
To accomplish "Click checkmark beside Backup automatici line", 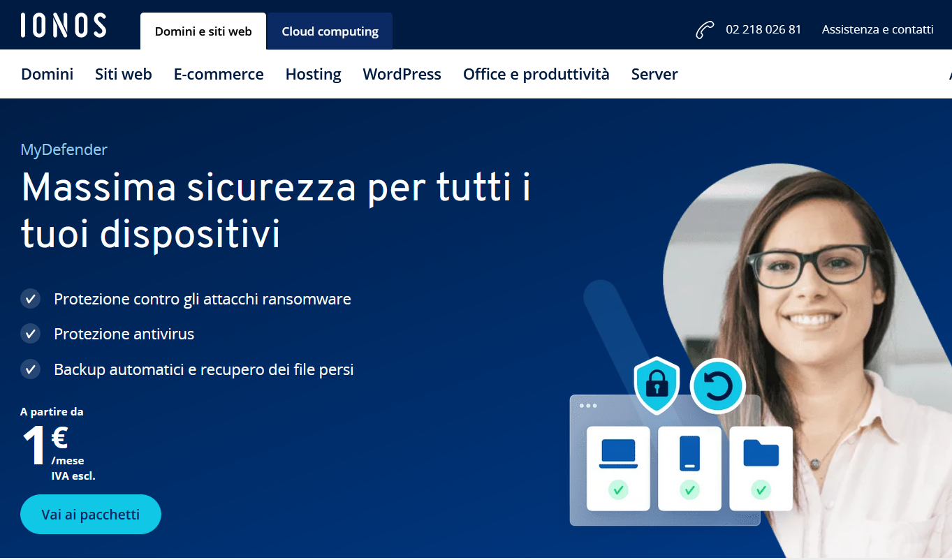I will 30,369.
